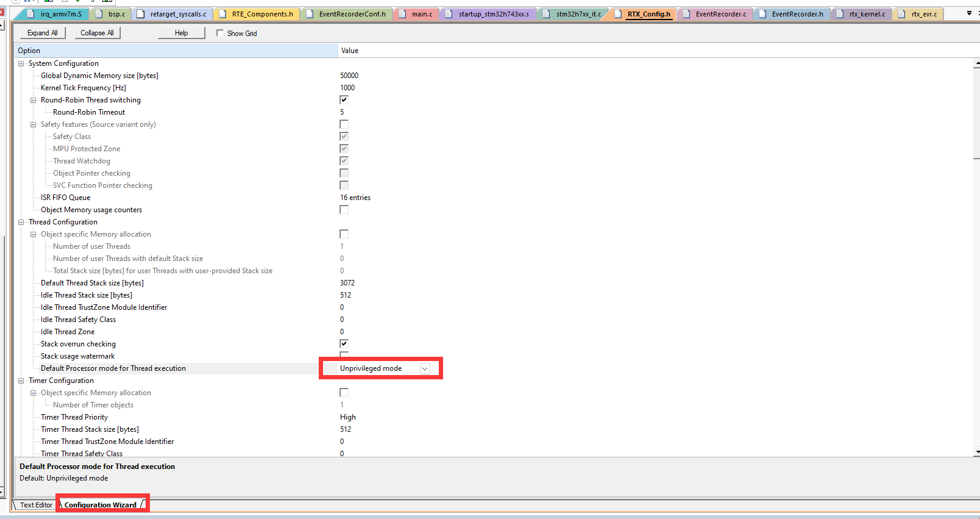The height and width of the screenshot is (519, 980).
Task: Click the vertical scrollbar down arrow
Action: coord(976,453)
